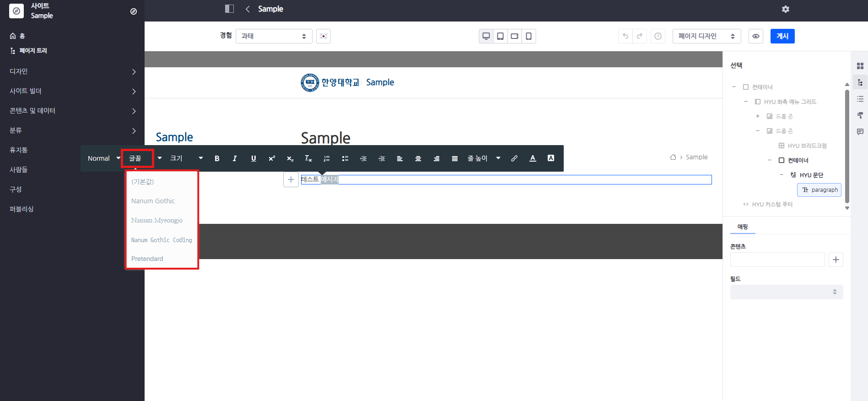Viewport: 868px width, 401px height.
Task: Click the 게시 publish button
Action: [x=782, y=36]
